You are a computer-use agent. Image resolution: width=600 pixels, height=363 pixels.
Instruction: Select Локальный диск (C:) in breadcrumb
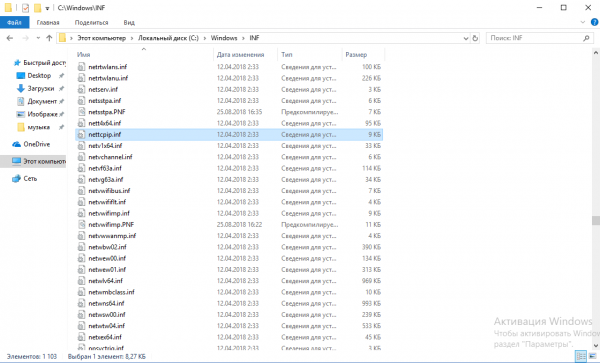click(168, 38)
